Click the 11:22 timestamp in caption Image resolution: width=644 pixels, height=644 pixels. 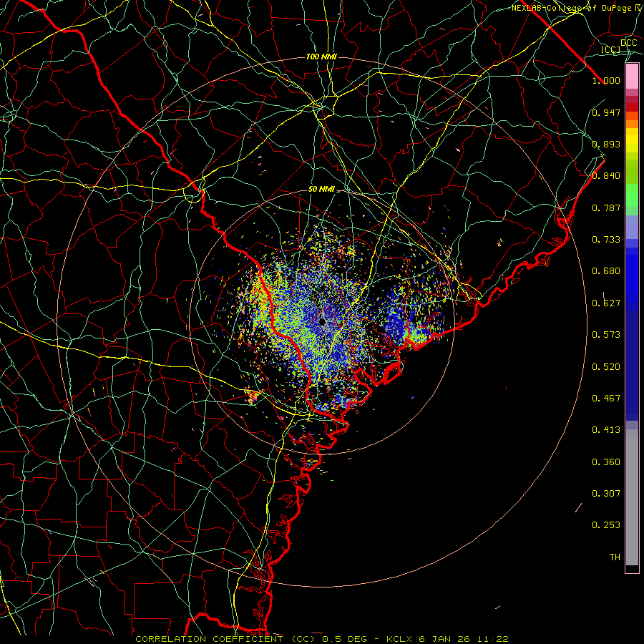pyautogui.click(x=493, y=639)
